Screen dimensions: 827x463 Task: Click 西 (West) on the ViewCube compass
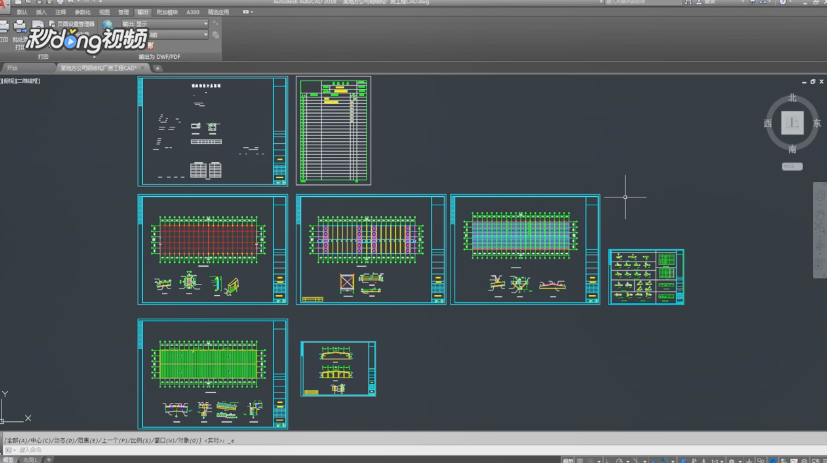(767, 123)
